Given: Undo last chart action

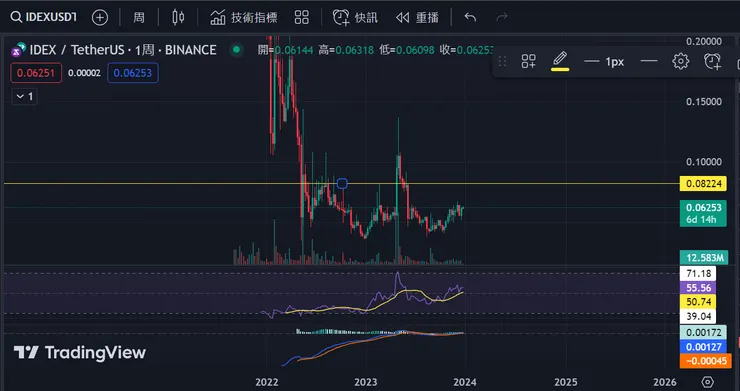Looking at the screenshot, I should (x=470, y=17).
